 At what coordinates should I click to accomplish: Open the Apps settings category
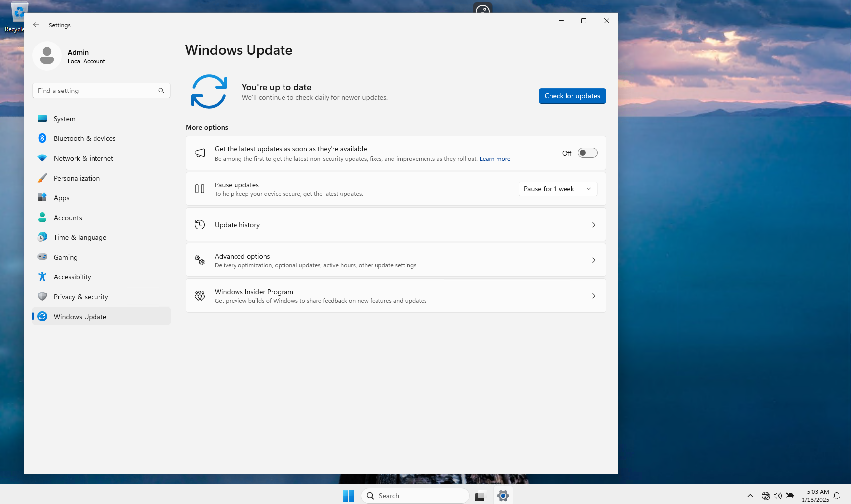tap(62, 198)
